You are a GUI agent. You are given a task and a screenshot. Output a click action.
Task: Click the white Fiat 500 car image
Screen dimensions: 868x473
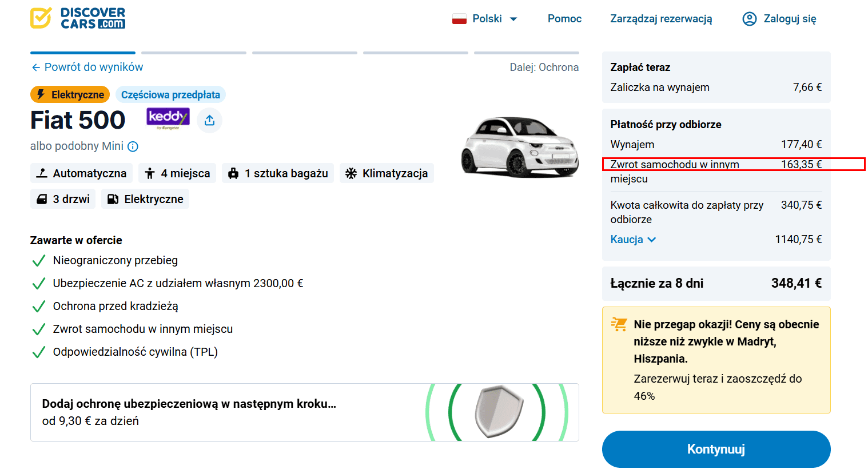(519, 146)
